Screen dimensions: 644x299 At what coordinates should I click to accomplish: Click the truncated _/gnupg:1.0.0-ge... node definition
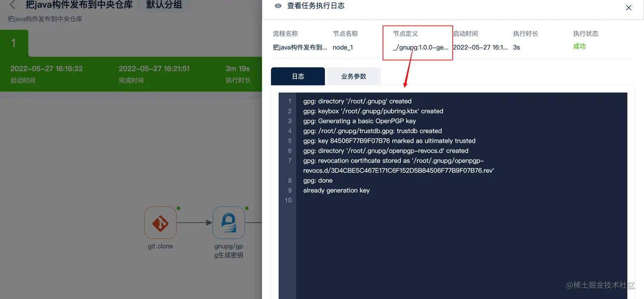tap(421, 47)
